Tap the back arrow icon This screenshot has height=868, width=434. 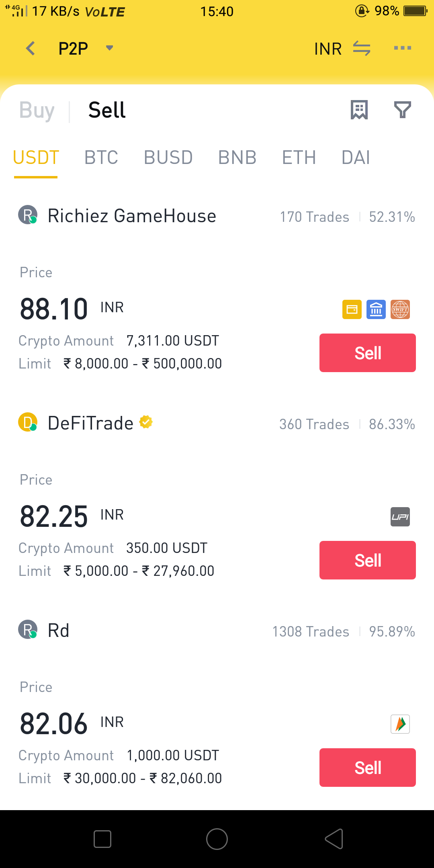pyautogui.click(x=31, y=48)
